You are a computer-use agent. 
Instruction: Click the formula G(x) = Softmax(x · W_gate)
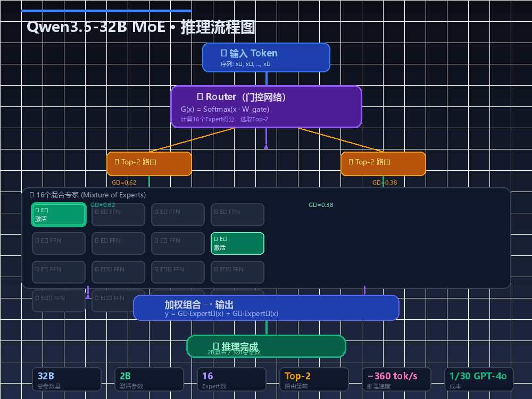click(x=225, y=109)
